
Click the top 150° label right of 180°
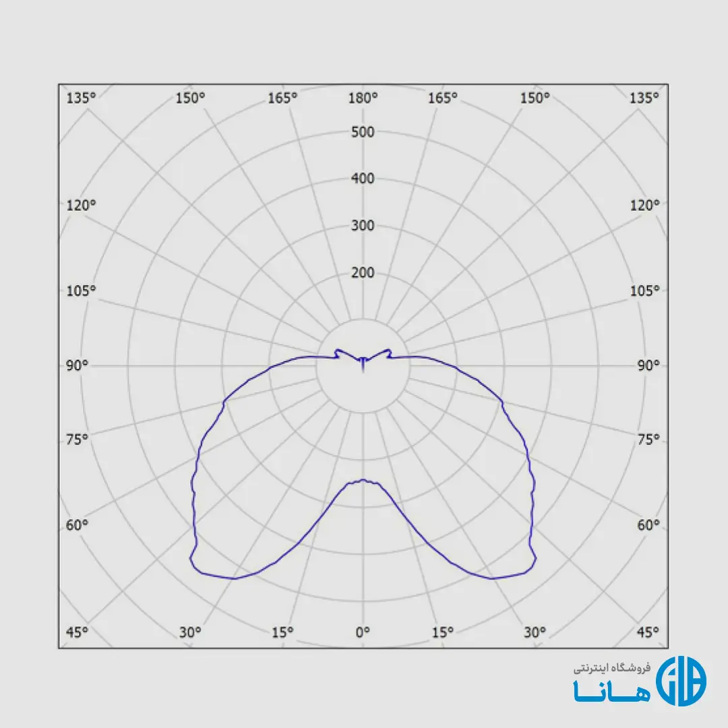click(x=535, y=98)
